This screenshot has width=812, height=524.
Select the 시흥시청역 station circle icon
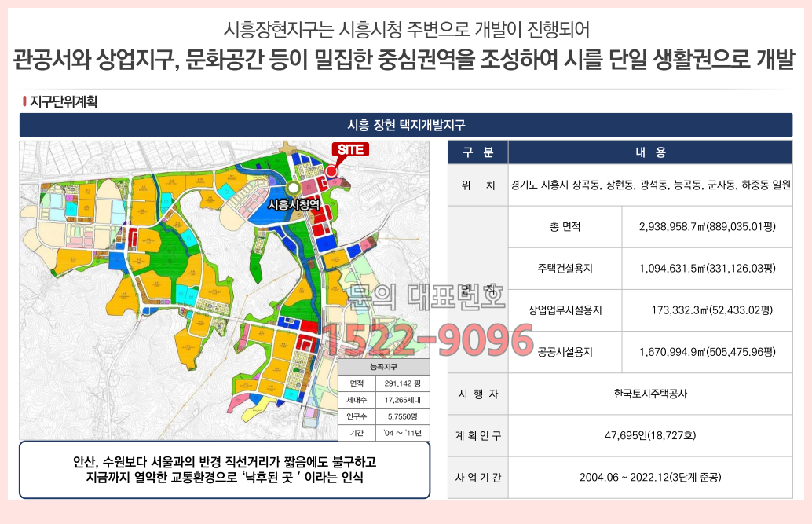293,187
